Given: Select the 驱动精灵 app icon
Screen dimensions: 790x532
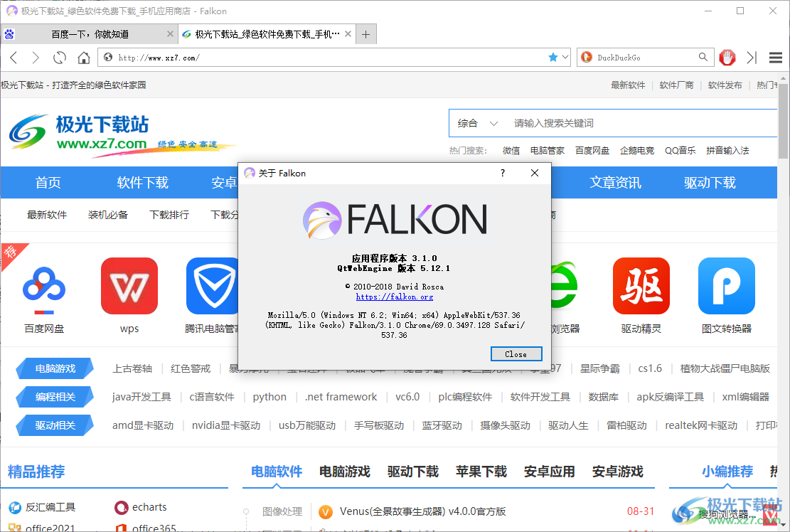Looking at the screenshot, I should [x=641, y=285].
